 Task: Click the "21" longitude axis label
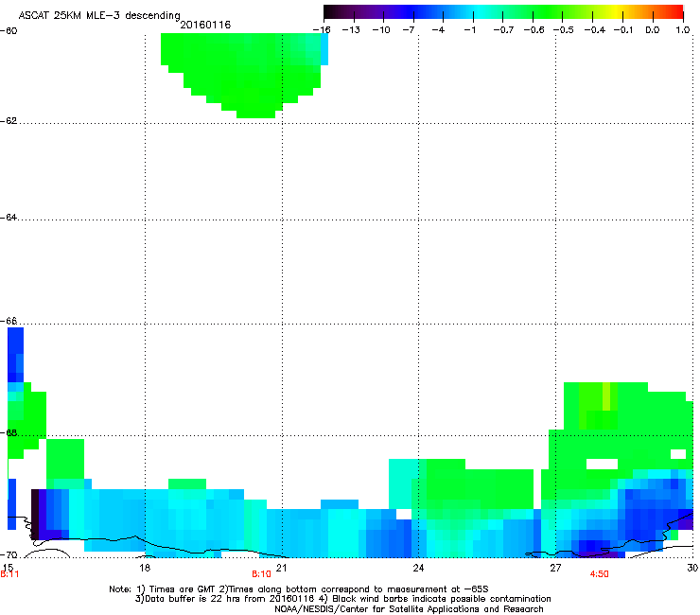pos(281,568)
